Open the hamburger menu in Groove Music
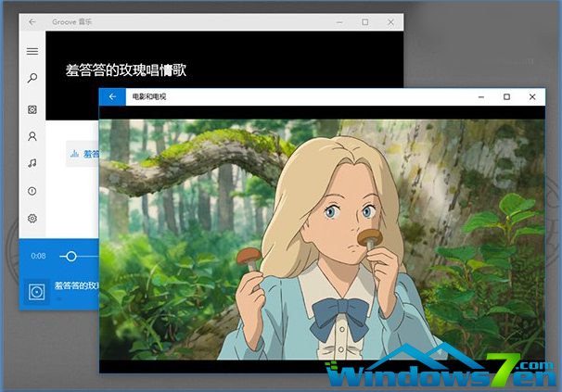The width and height of the screenshot is (562, 392). (32, 52)
